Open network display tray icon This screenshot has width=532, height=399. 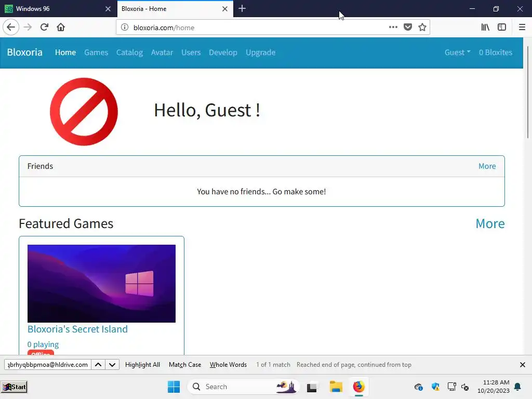[451, 387]
